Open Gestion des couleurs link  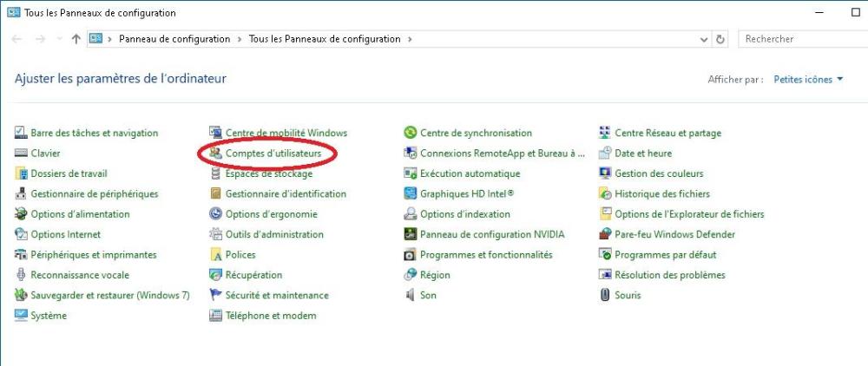click(659, 173)
